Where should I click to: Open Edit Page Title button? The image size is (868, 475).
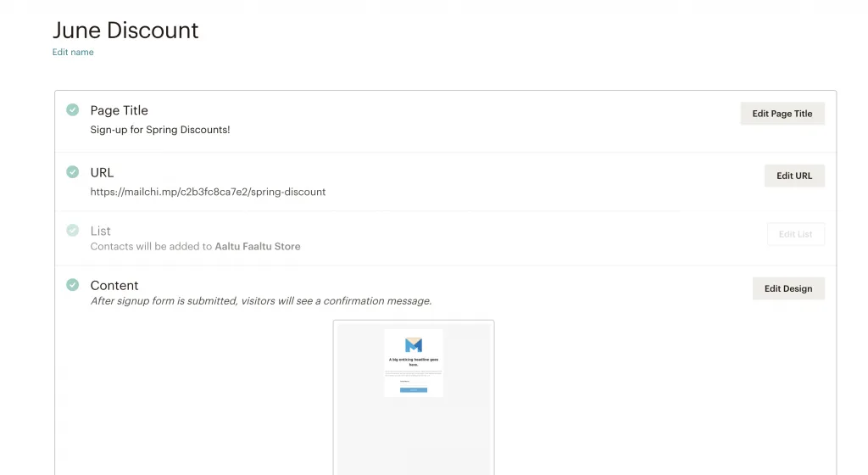click(x=782, y=114)
